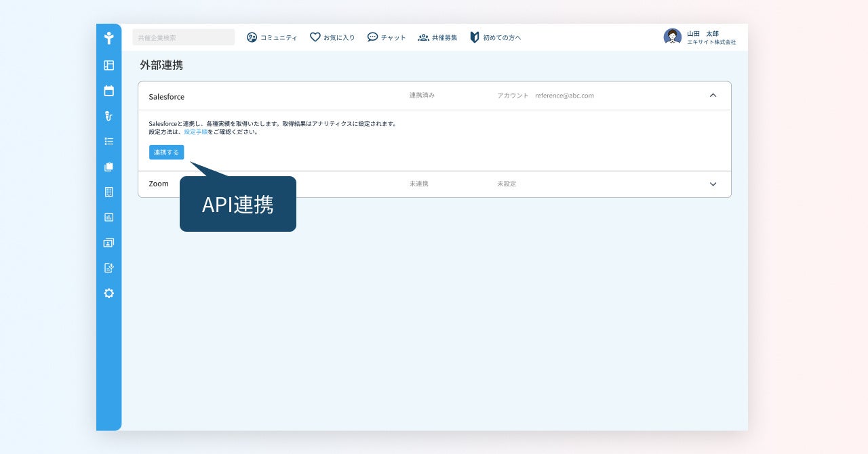Click the 連携する button

pos(166,152)
